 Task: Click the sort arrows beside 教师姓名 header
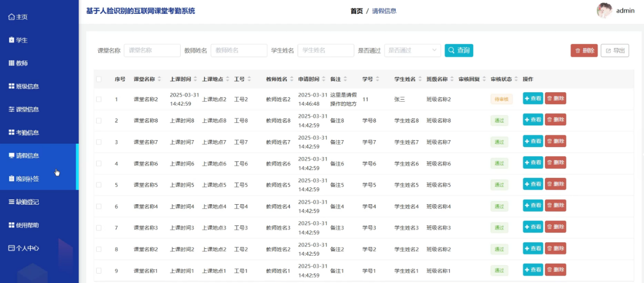(x=292, y=79)
